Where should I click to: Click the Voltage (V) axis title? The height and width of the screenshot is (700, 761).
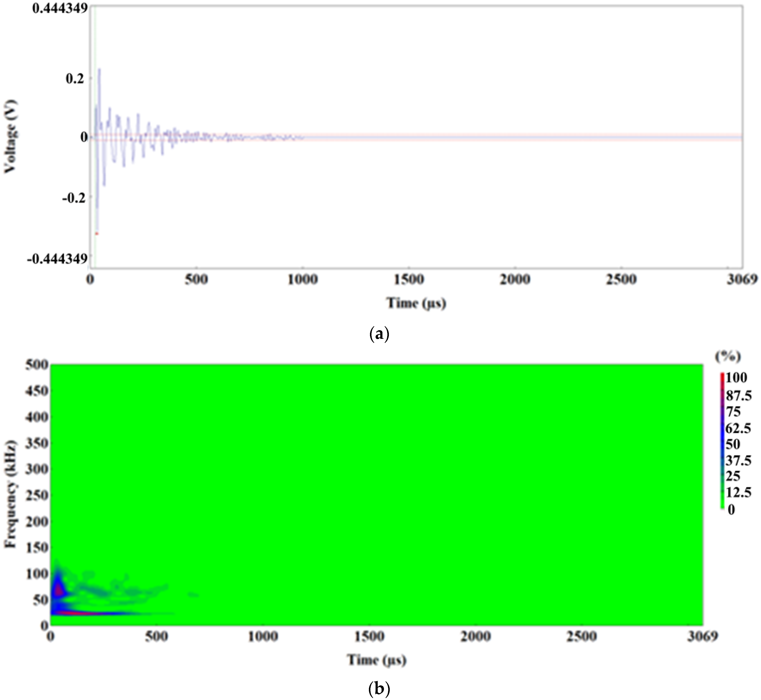tap(11, 136)
